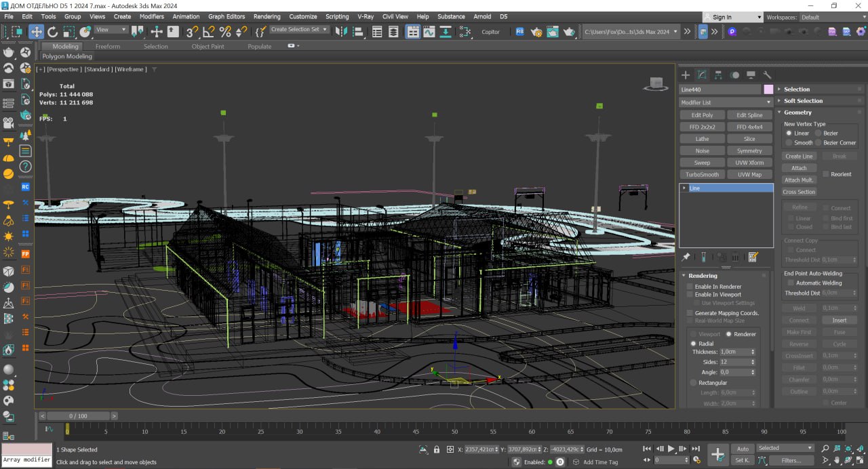The image size is (868, 469).
Task: Expand the Line entry in modifier stack
Action: [x=684, y=188]
